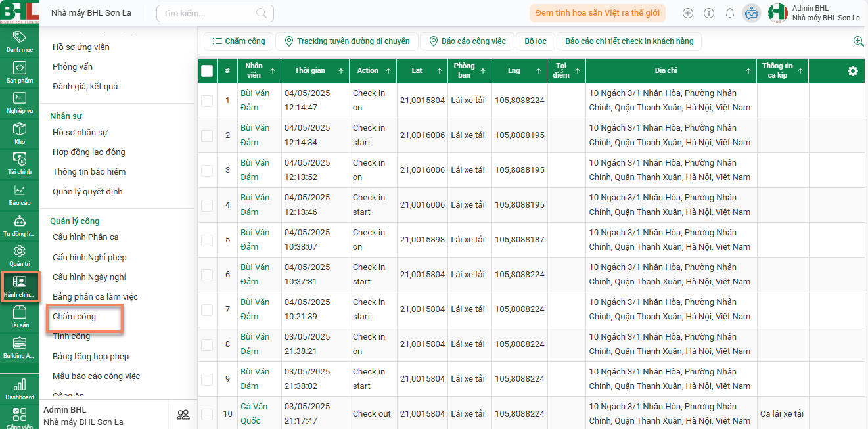Click the plus add icon in header
This screenshot has height=429, width=868.
[x=688, y=13]
